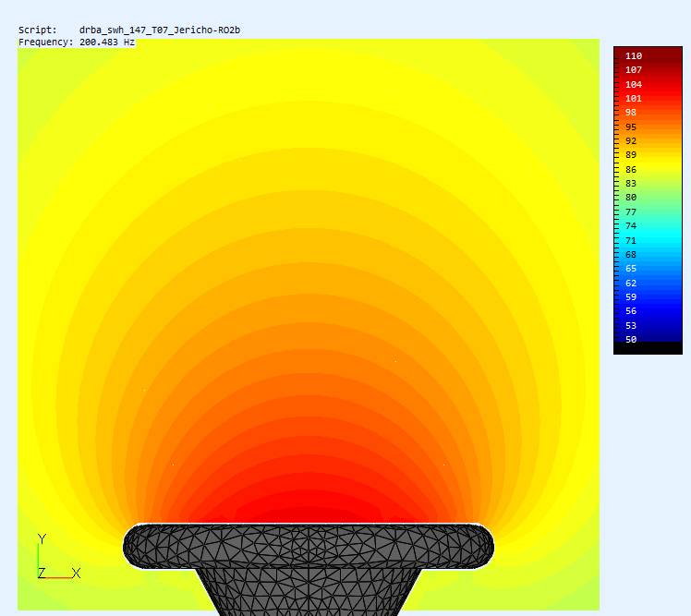The height and width of the screenshot is (616, 691).
Task: Pick the 92 legend label
Action: [631, 141]
